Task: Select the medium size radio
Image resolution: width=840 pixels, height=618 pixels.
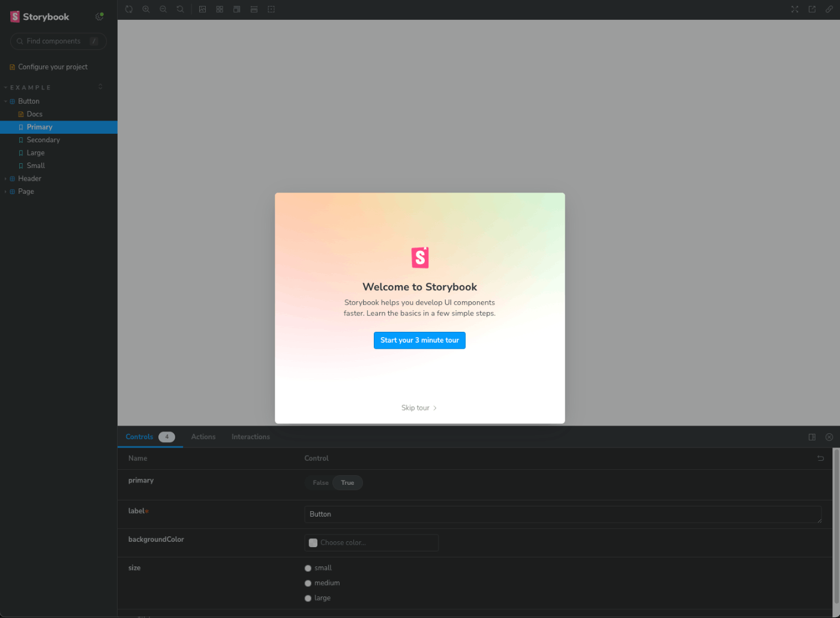Action: coord(308,583)
